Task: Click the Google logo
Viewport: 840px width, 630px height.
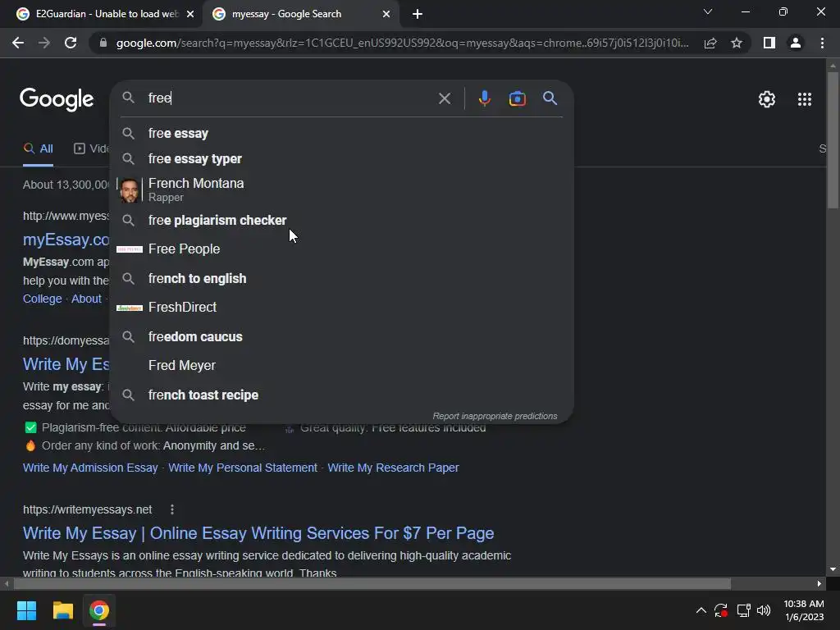Action: click(x=57, y=99)
